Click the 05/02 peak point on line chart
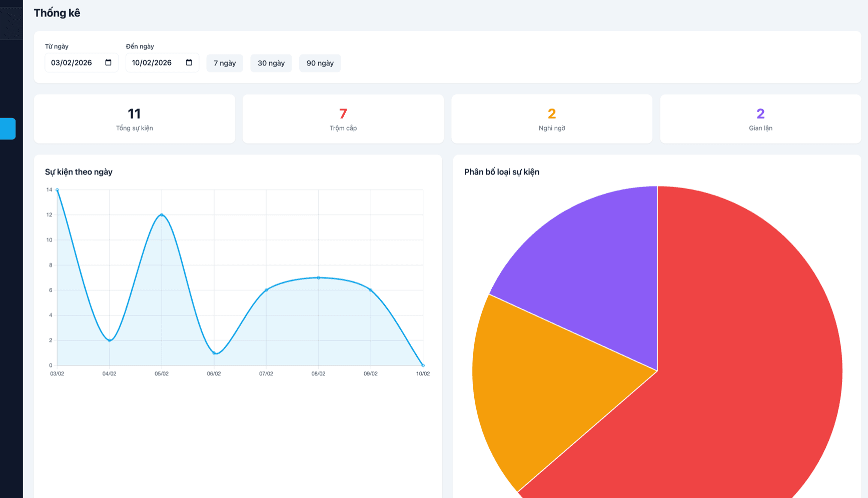Screen dimensions: 868x498 click(162, 215)
